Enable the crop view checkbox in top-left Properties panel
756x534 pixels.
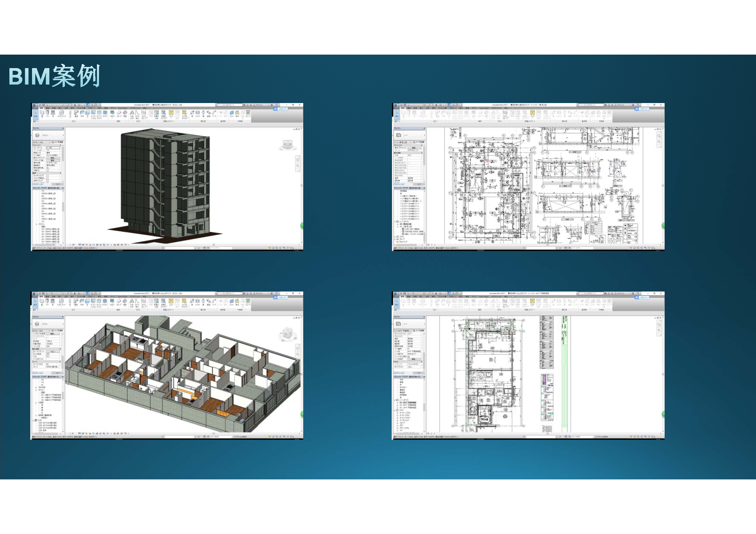coord(48,176)
